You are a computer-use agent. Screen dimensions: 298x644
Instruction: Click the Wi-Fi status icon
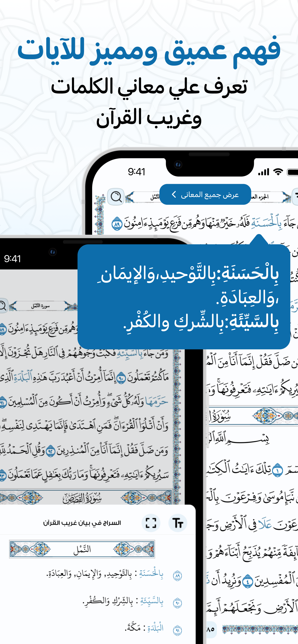(x=278, y=172)
